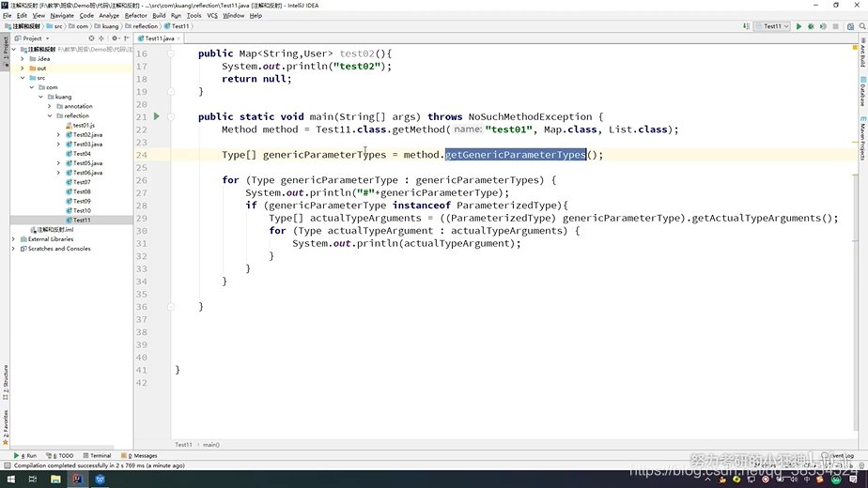Click the stop process square icon
The width and height of the screenshot is (868, 488).
(835, 26)
